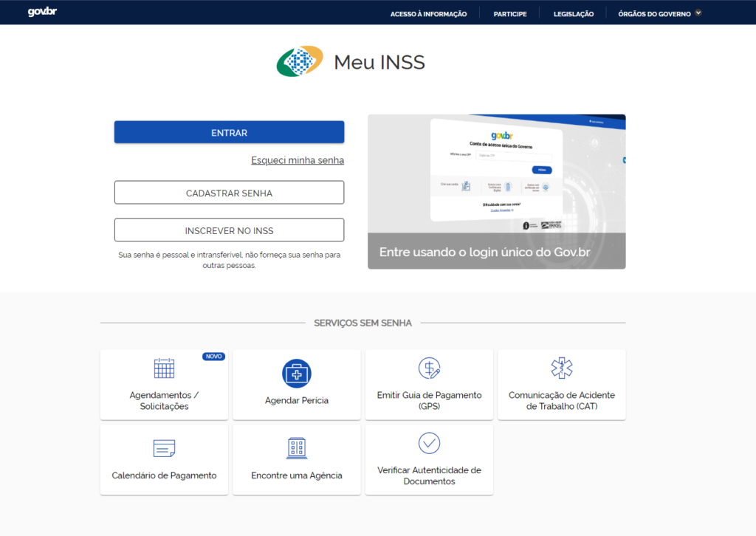Click the CADASTRAR SENHA button
756x536 pixels.
coord(229,193)
